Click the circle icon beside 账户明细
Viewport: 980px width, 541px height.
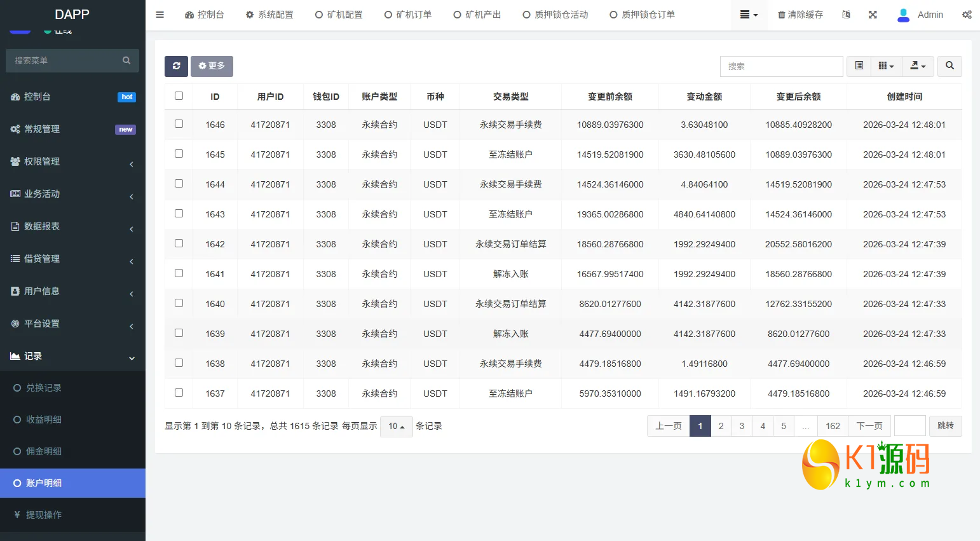(x=17, y=483)
